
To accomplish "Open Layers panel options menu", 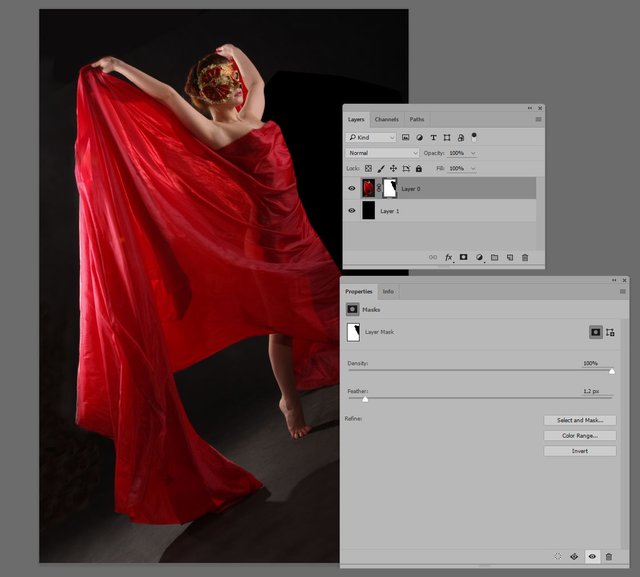I will click(x=538, y=120).
